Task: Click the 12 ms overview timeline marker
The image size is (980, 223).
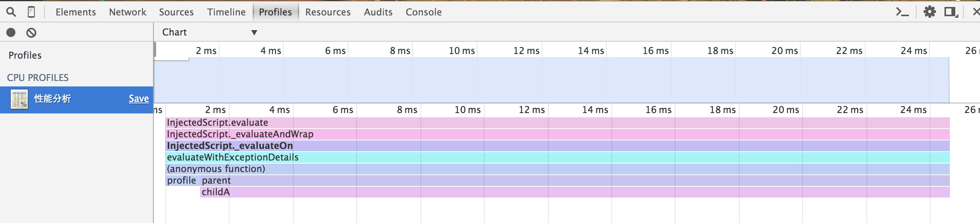Action: [x=526, y=51]
